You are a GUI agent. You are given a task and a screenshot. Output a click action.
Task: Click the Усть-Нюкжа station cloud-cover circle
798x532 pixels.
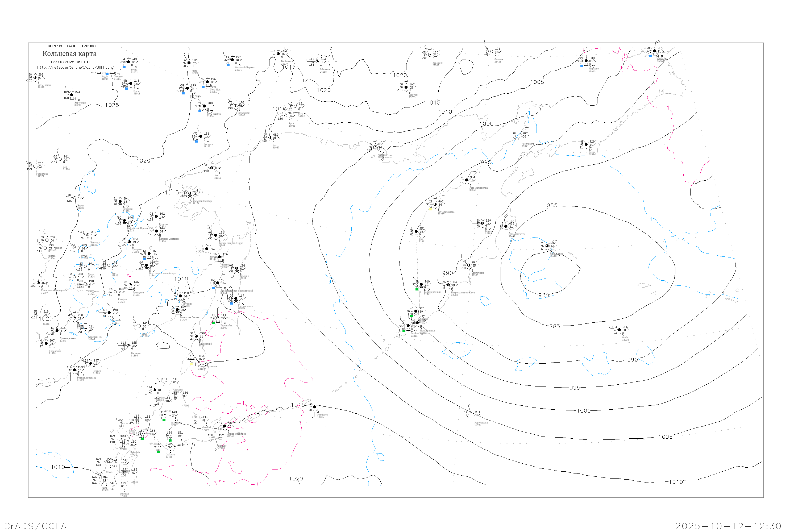35,77
